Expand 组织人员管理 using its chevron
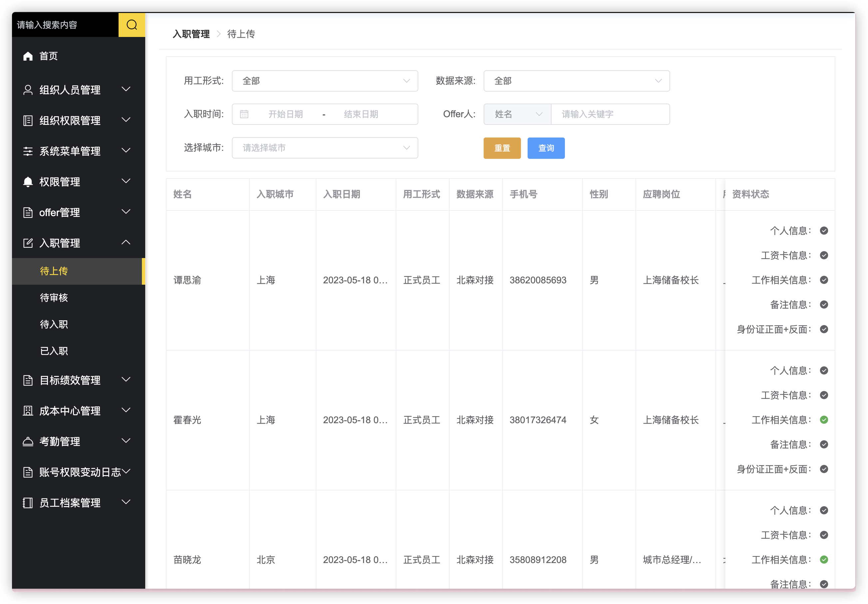868x604 pixels. [126, 89]
